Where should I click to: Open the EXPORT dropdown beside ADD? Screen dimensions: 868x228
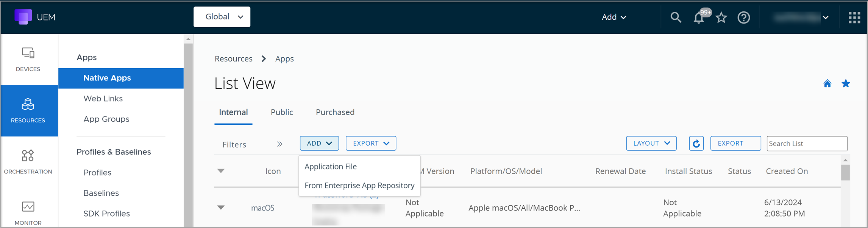point(371,143)
